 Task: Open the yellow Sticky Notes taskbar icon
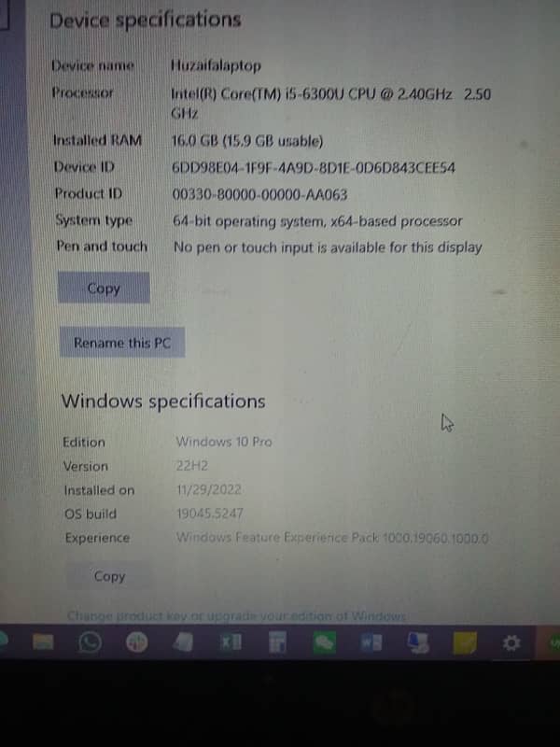click(x=465, y=643)
